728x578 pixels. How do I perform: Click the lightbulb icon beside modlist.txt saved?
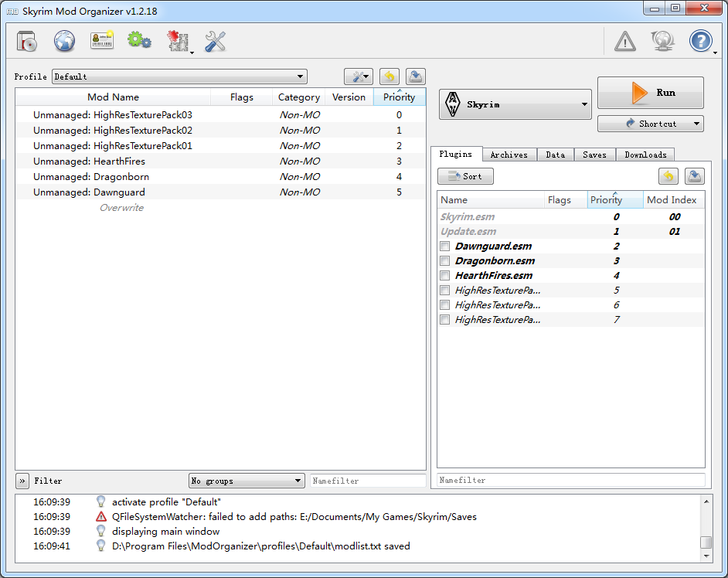(100, 546)
